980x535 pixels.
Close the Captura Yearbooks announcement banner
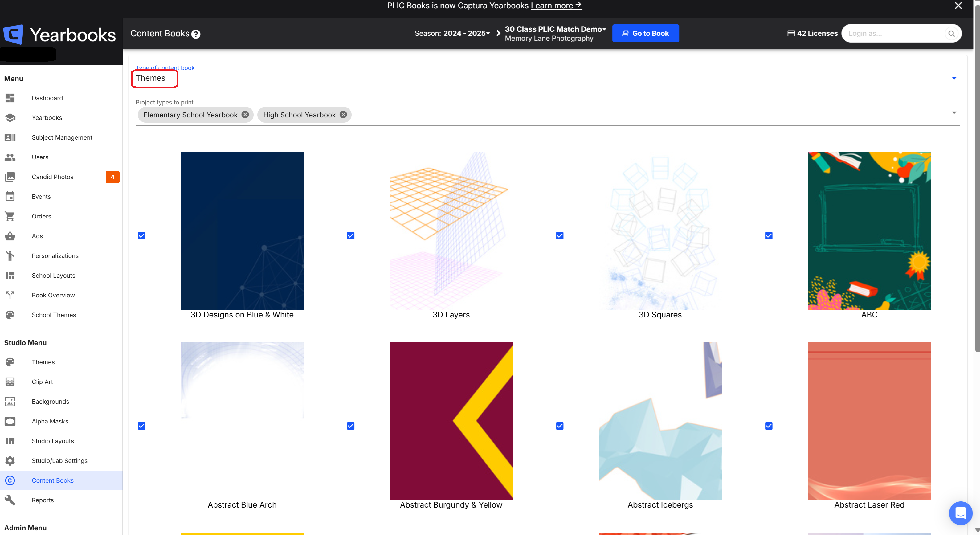click(958, 6)
